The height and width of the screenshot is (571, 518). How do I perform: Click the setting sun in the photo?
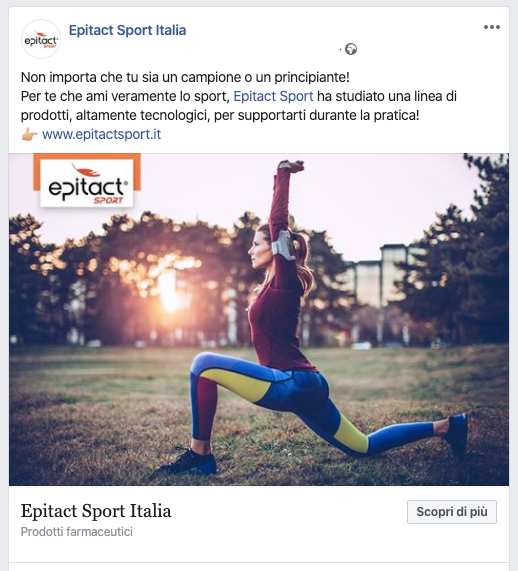(x=169, y=290)
